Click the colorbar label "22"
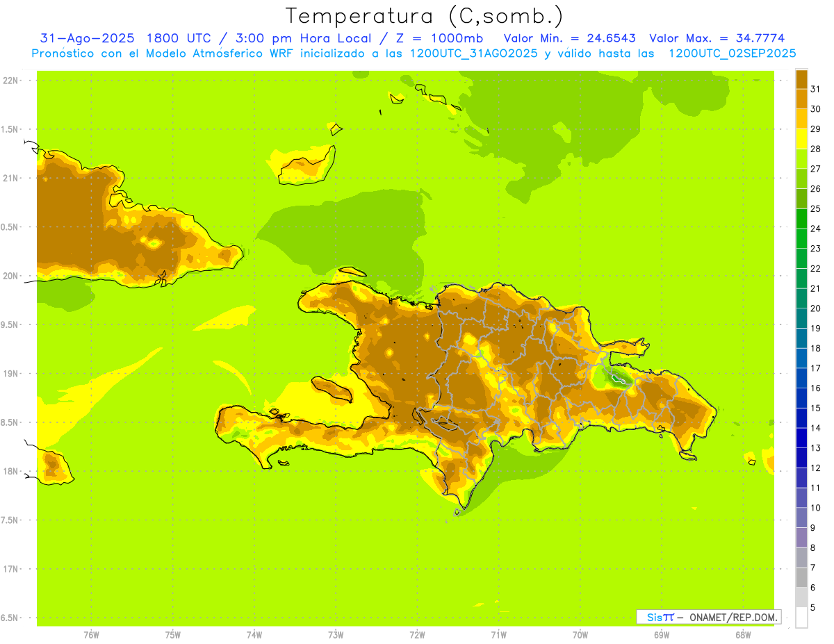This screenshot has width=834, height=644. (815, 268)
